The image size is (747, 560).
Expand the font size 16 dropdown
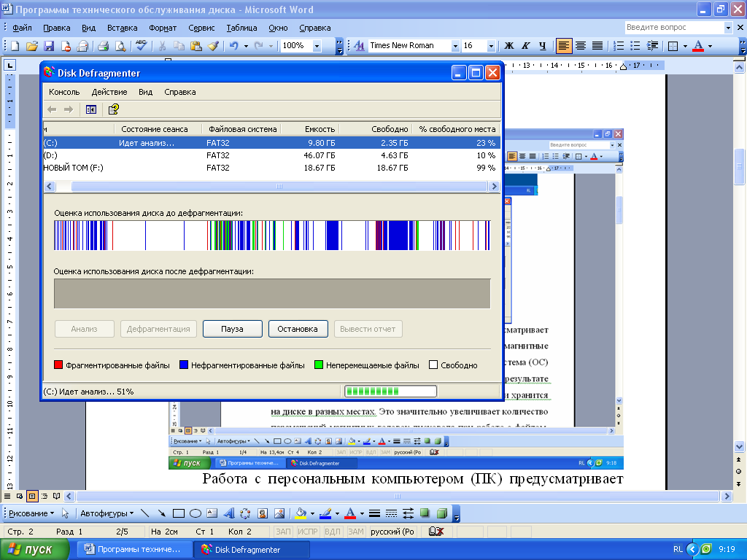click(x=490, y=46)
